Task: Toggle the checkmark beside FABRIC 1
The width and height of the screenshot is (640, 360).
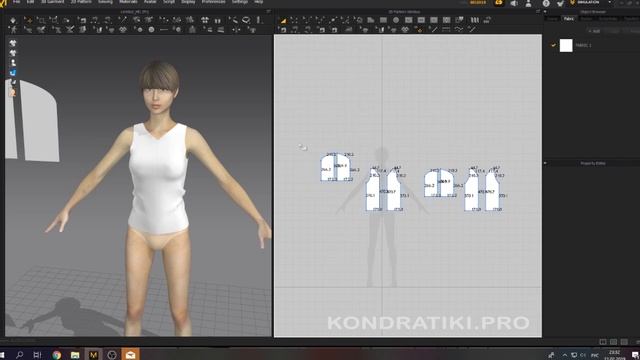Action: 553,45
